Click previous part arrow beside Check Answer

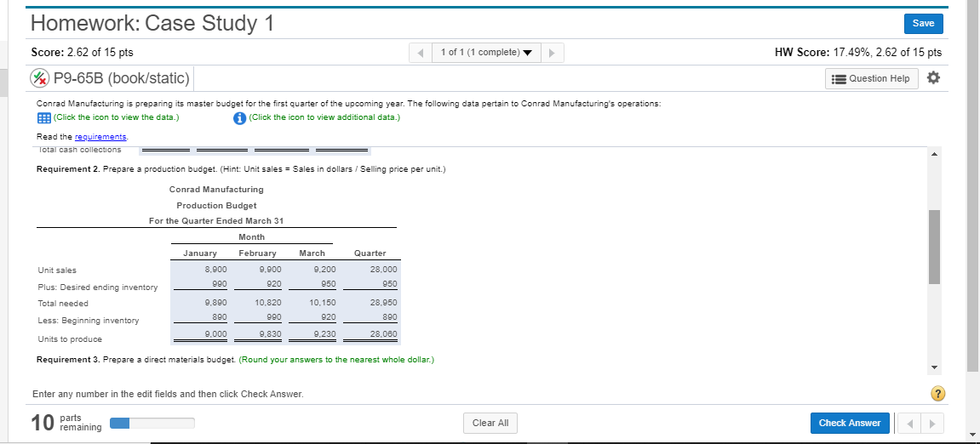[x=908, y=423]
